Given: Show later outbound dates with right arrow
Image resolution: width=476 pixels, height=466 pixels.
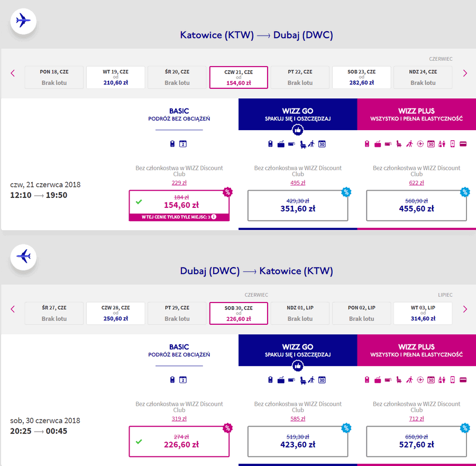Looking at the screenshot, I should coord(465,73).
